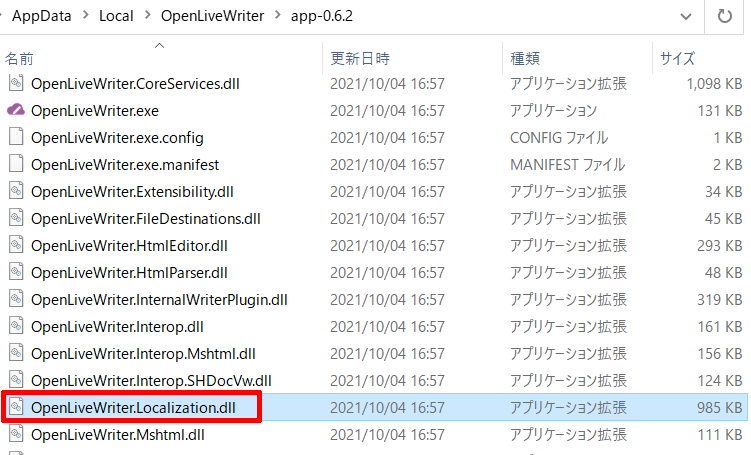Click the 124 KB size value
Viewport: 751px width, 455px height.
point(719,381)
